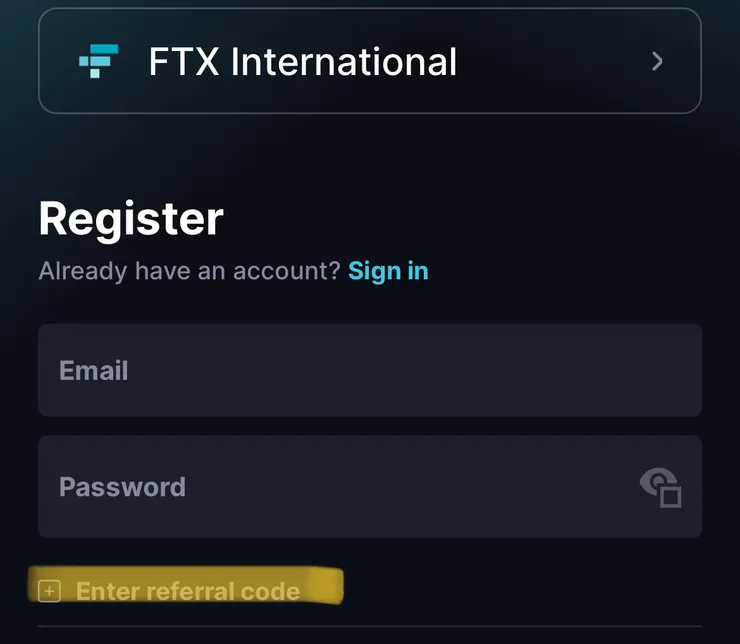Select the 'FTX International' label text
740x644 pixels.
coord(302,62)
